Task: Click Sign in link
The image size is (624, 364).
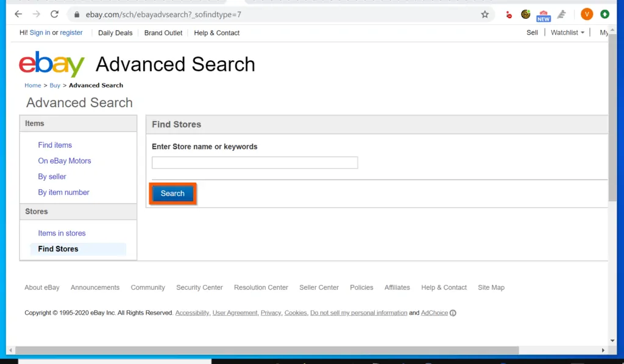Action: (x=40, y=33)
